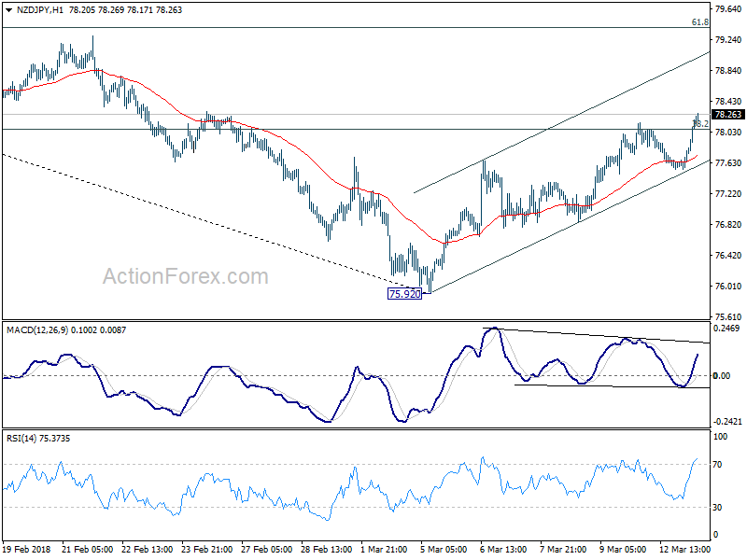The width and height of the screenshot is (747, 560).
Task: Select the 75.920 price low label
Action: [x=404, y=294]
